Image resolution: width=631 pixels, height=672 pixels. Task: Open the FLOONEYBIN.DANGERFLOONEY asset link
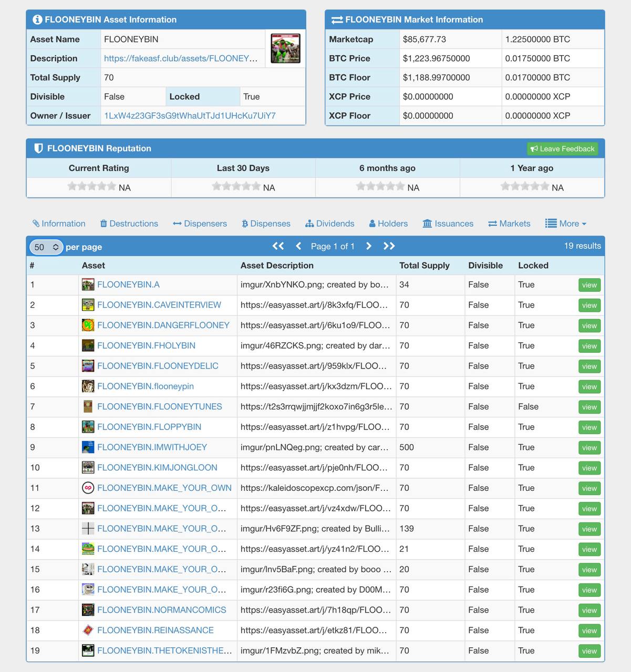coord(163,325)
